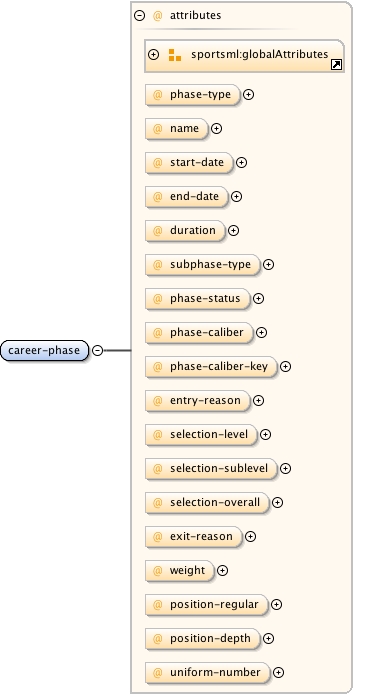Image resolution: width=370 pixels, height=695 pixels.
Task: Expand the weight attribute
Action: (222, 571)
